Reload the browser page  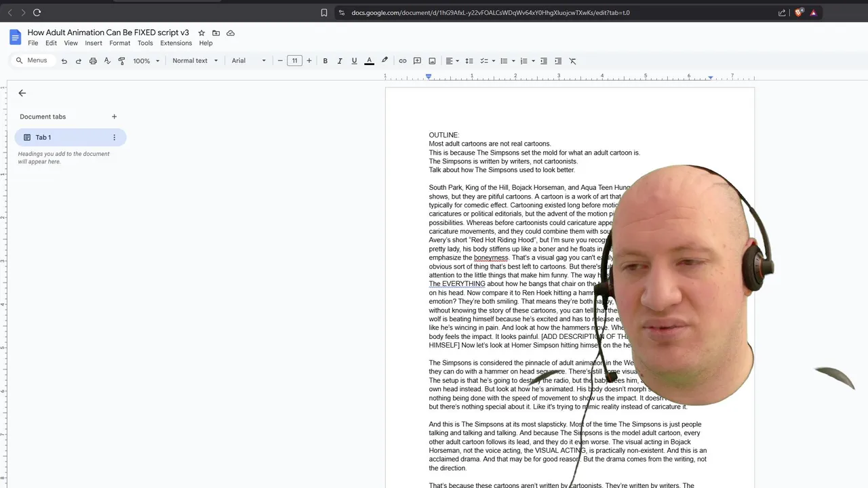pyautogui.click(x=37, y=12)
